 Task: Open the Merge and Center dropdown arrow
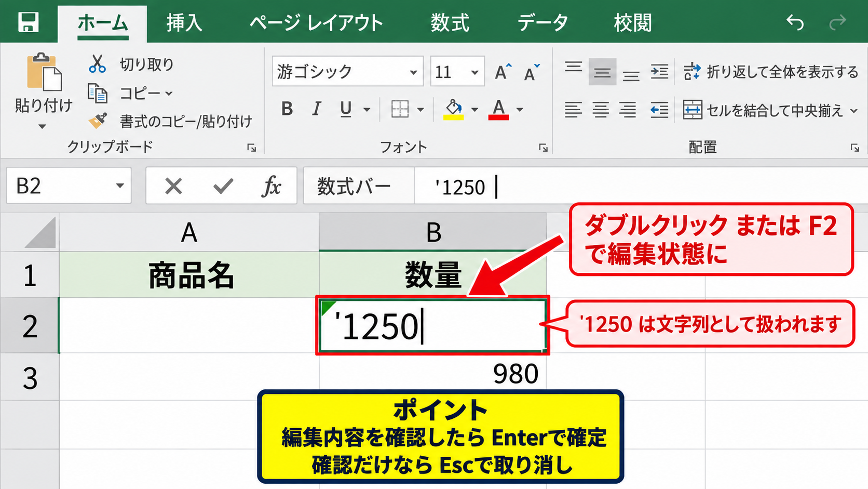coord(853,111)
